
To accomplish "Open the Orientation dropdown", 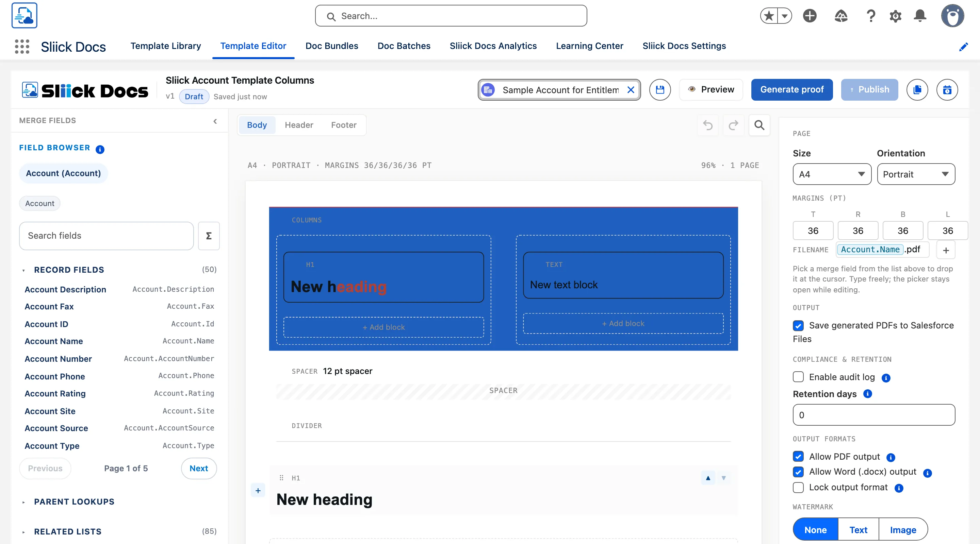I will [916, 174].
